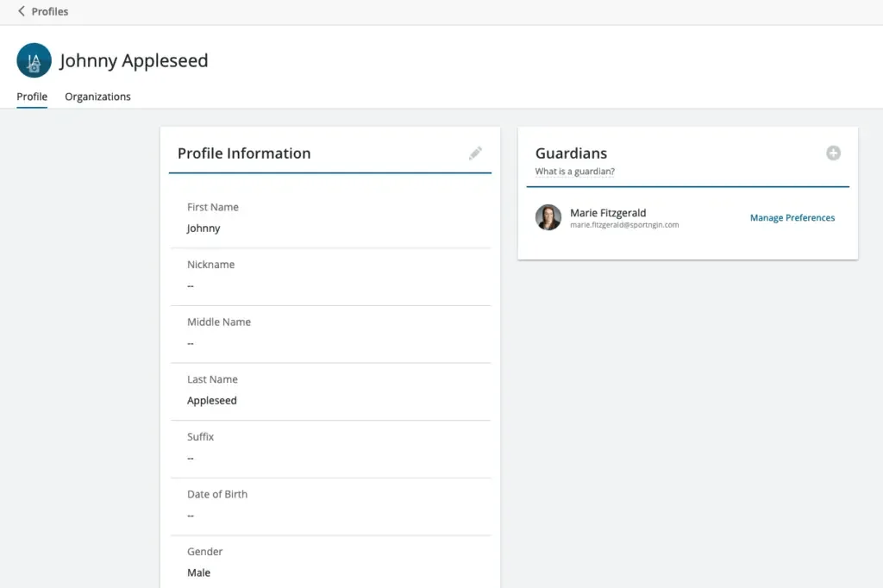Screen dimensions: 883x588
Task: Click the empty Date of Birth value
Action: pos(191,516)
